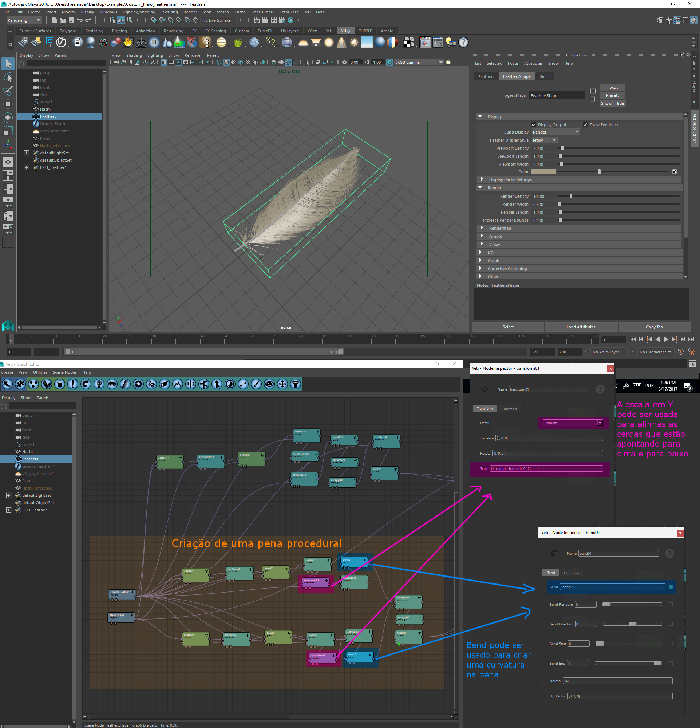Adjust the Render Density slider handle
The width and height of the screenshot is (700, 728).
coord(571,196)
